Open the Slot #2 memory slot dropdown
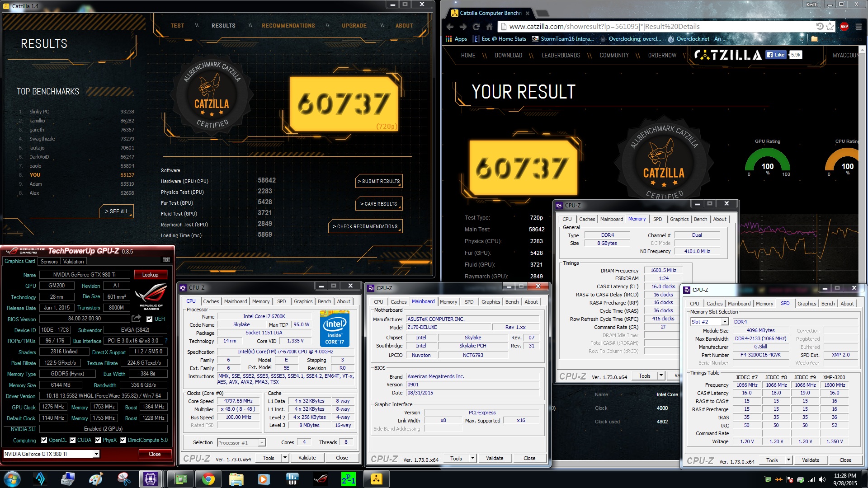Screen dimensions: 868x488 coord(725,322)
